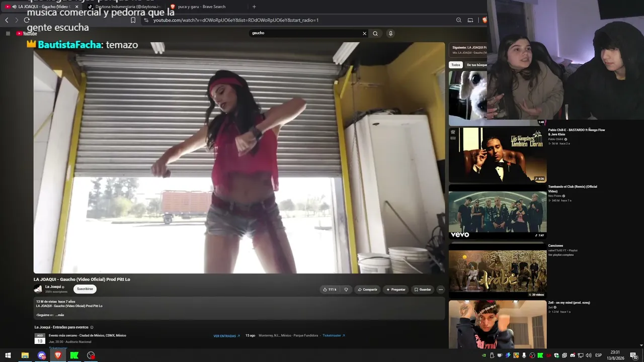Expand description with '...más'
The width and height of the screenshot is (644, 362).
pos(59,315)
